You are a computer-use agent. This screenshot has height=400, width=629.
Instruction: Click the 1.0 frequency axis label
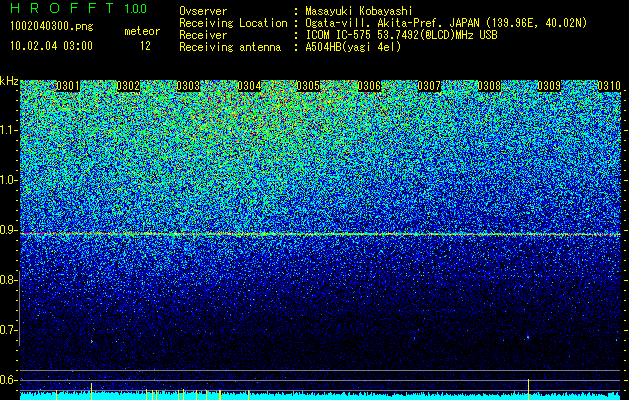tap(8, 180)
